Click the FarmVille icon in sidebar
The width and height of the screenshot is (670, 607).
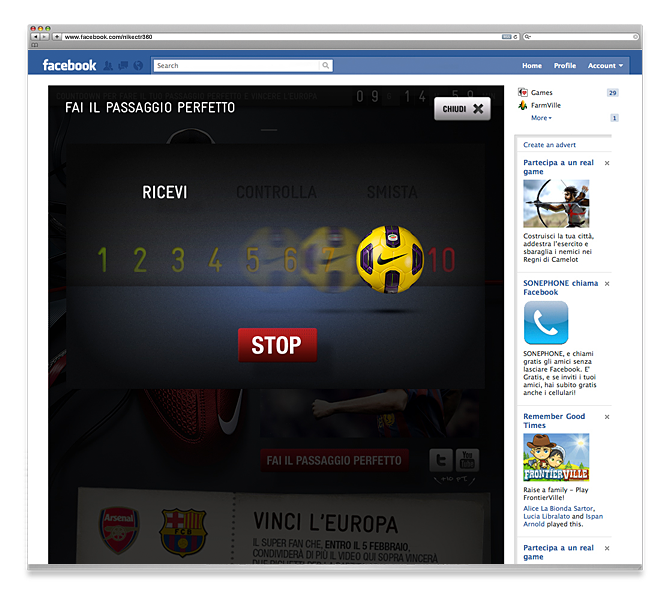click(523, 105)
